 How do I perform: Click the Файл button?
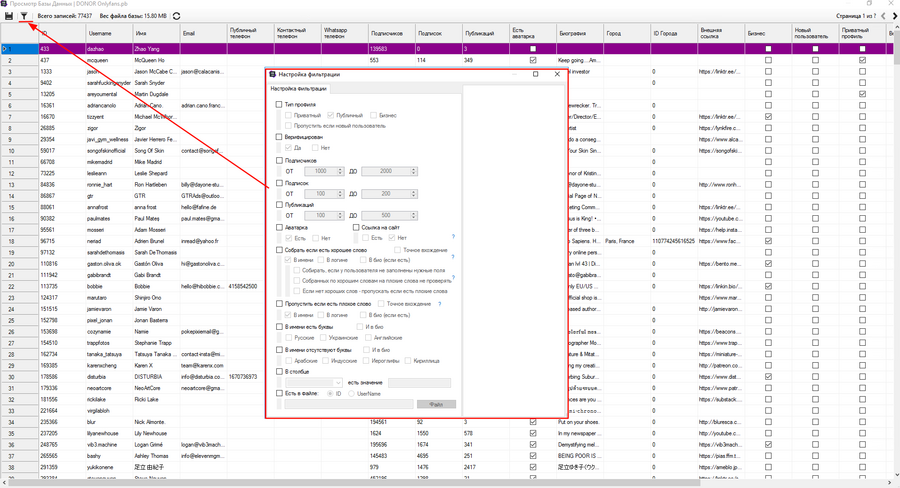coord(436,405)
